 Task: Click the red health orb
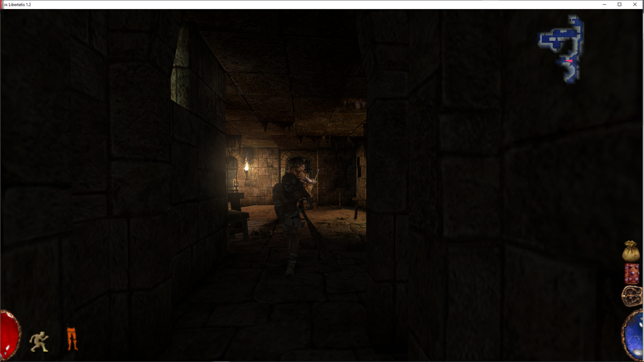[10, 335]
